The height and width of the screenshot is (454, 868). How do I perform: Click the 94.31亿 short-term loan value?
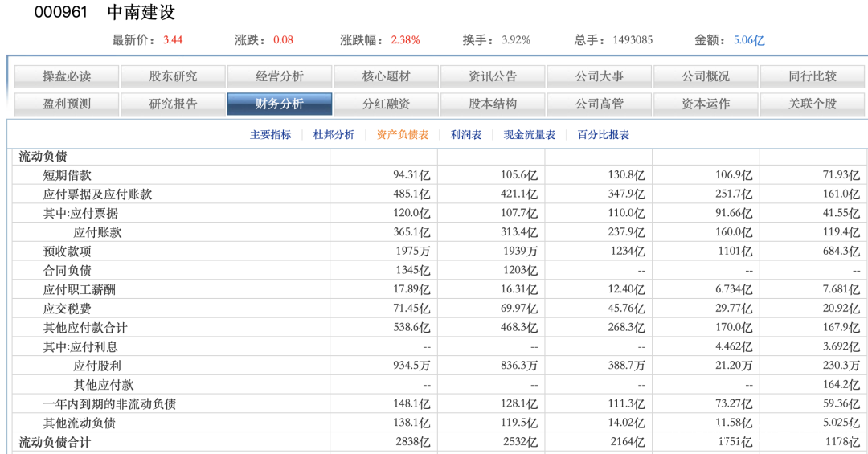tap(411, 175)
